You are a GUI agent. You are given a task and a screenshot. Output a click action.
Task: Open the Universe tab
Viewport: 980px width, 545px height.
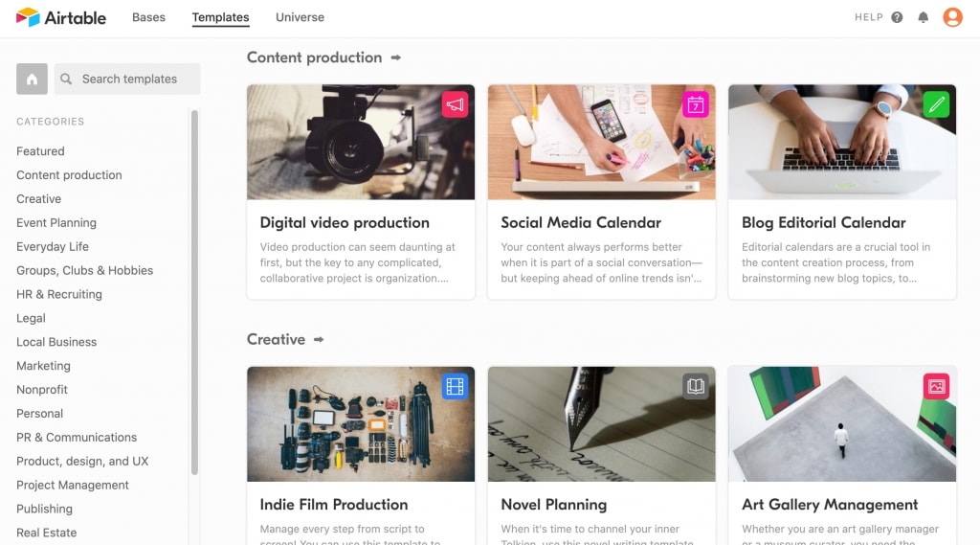[x=300, y=17]
